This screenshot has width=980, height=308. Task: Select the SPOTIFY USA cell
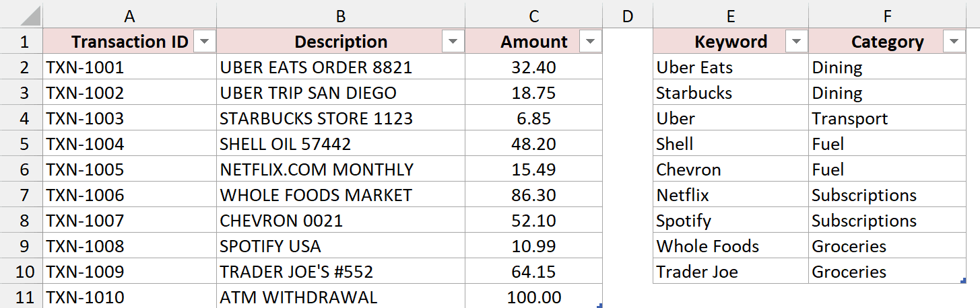341,246
